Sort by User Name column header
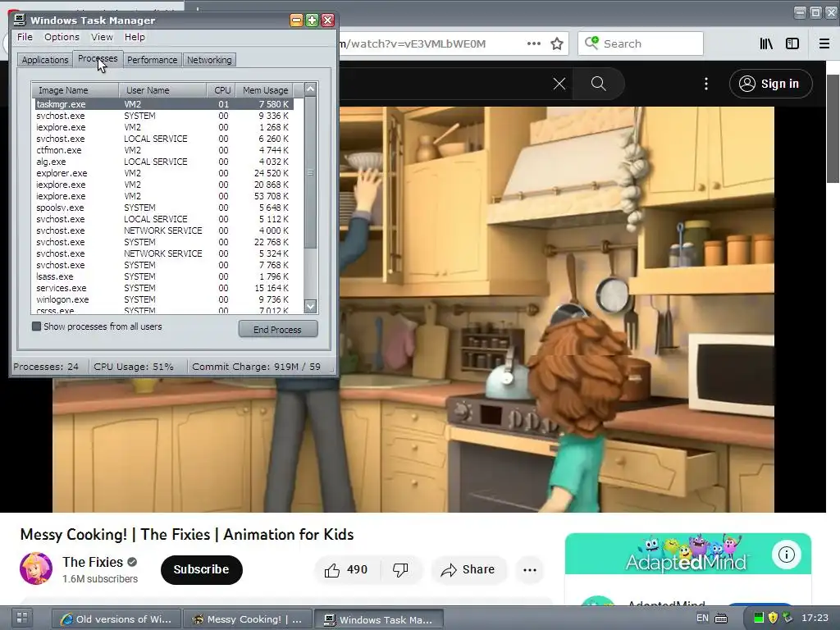Screen dimensions: 840x630 163,90
